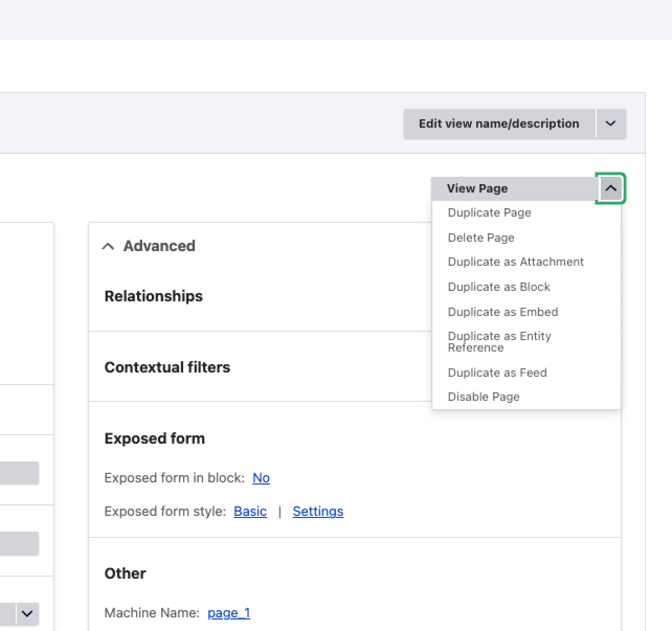This screenshot has width=672, height=631.
Task: Collapse the View Page dropdown with the up chevron
Action: (610, 188)
